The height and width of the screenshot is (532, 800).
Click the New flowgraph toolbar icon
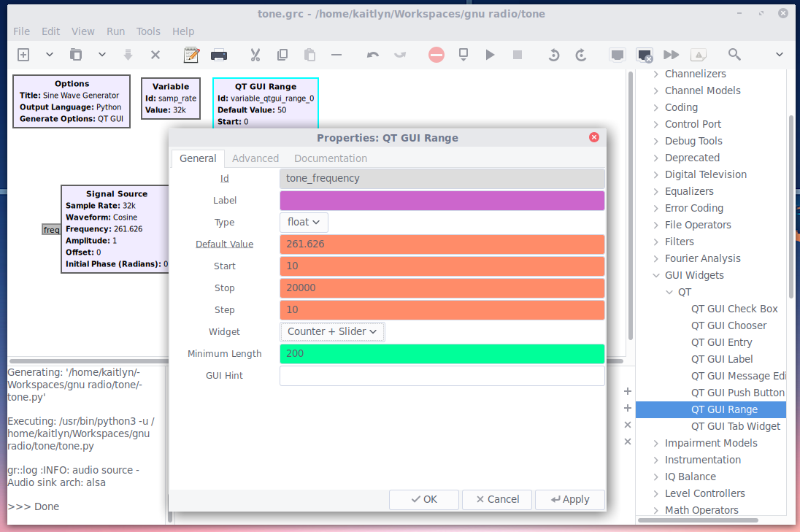(23, 55)
